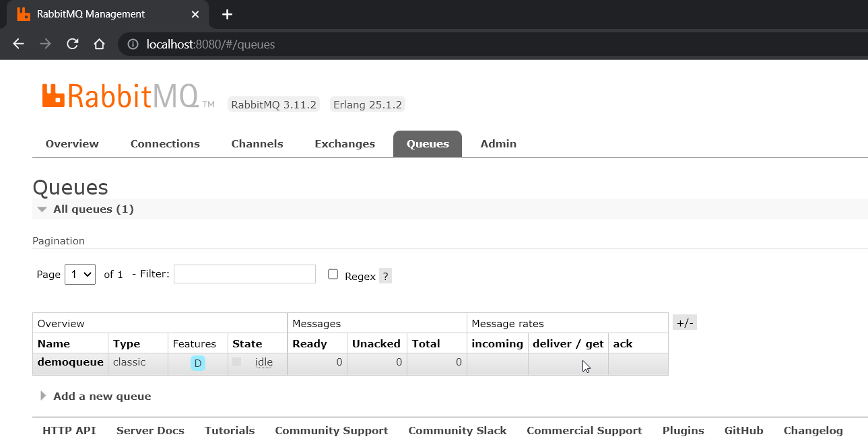Close the RabbitMQ Management browser tab
Viewport: 868px width, 447px height.
[x=195, y=14]
